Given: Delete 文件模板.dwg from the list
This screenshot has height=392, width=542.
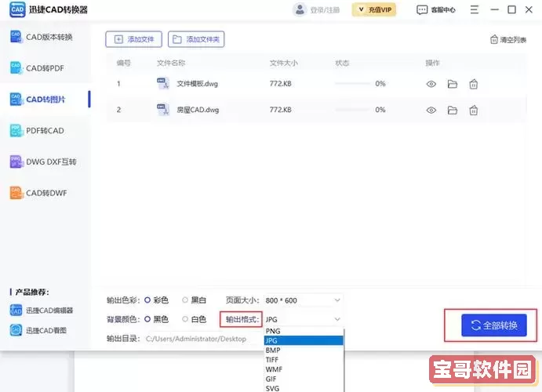Looking at the screenshot, I should click(474, 84).
